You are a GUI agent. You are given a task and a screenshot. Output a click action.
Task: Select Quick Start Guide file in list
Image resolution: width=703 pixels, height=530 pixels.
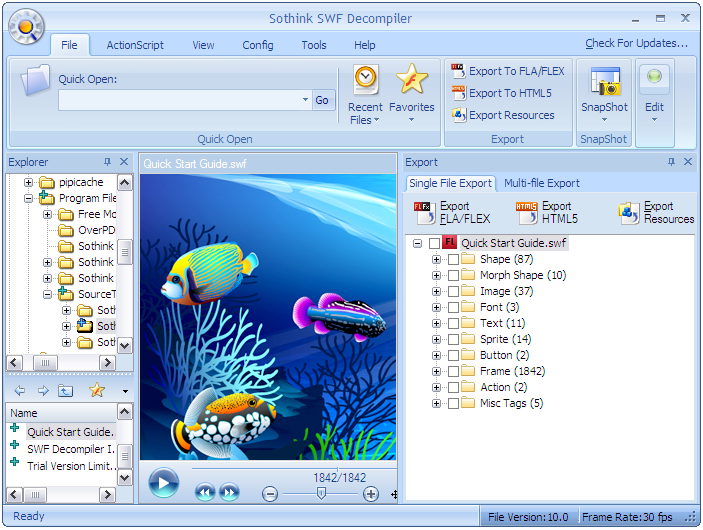[x=71, y=432]
